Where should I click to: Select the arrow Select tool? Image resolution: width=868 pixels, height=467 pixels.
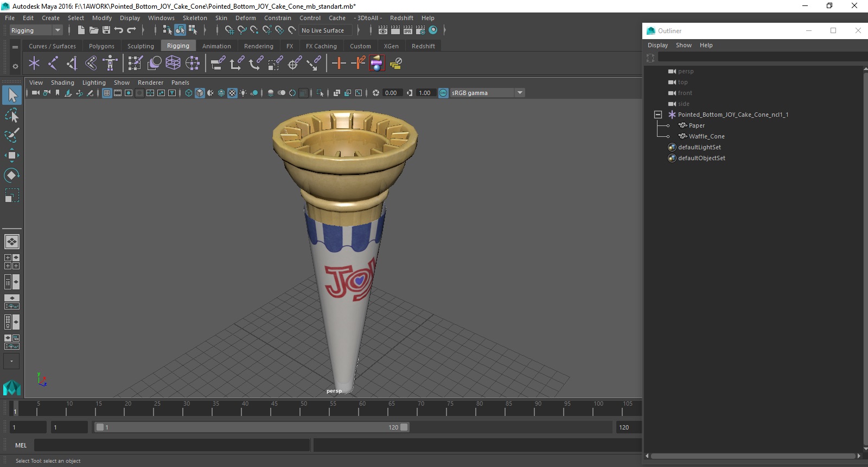click(x=12, y=96)
